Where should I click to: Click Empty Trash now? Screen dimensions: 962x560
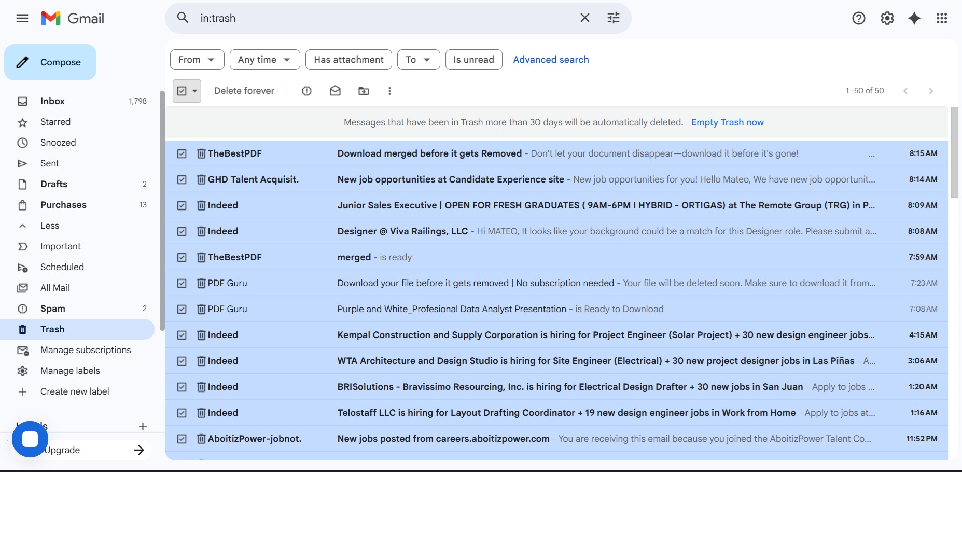pos(727,122)
